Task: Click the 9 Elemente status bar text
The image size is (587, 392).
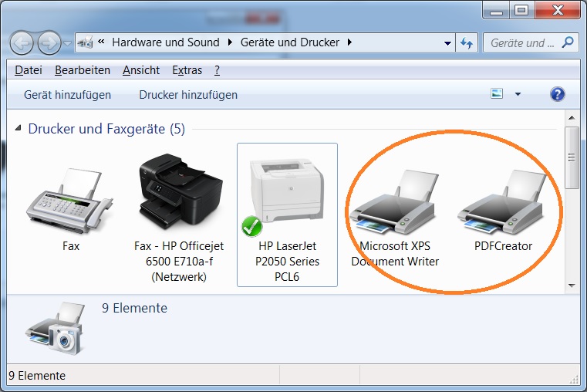Action: pos(37,376)
